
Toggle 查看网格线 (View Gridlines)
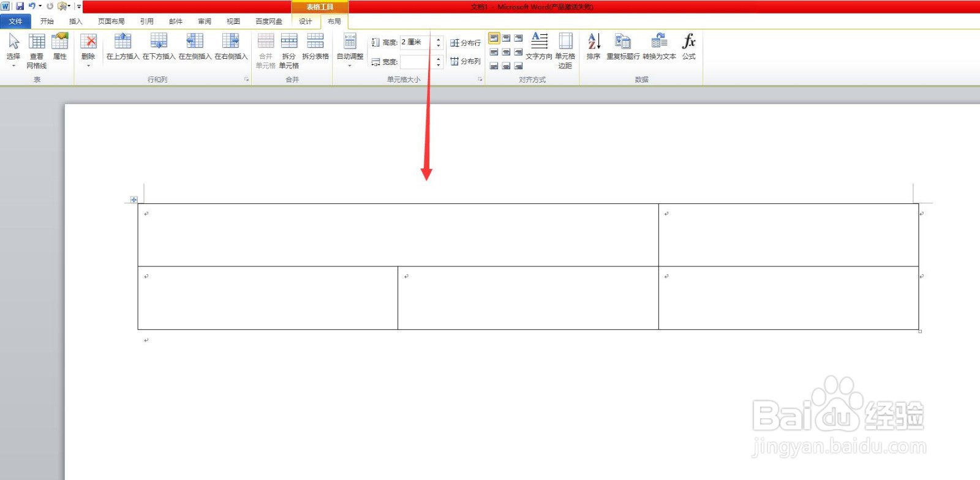(x=37, y=50)
